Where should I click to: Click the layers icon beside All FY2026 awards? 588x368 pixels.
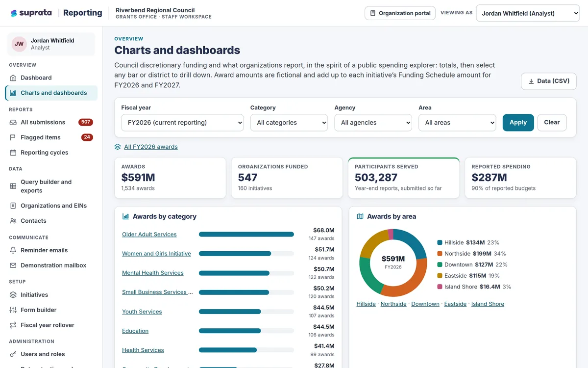118,147
